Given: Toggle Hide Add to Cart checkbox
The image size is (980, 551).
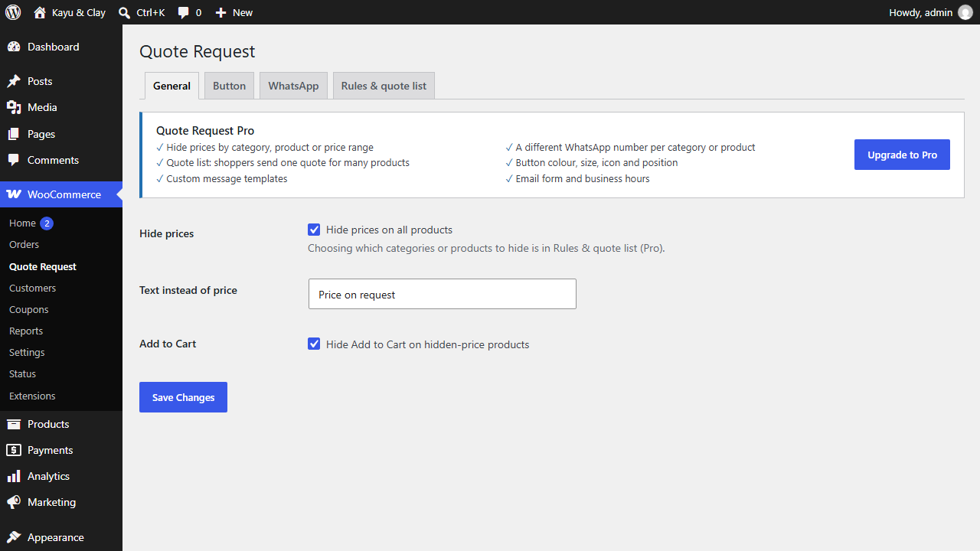Looking at the screenshot, I should click(x=314, y=344).
